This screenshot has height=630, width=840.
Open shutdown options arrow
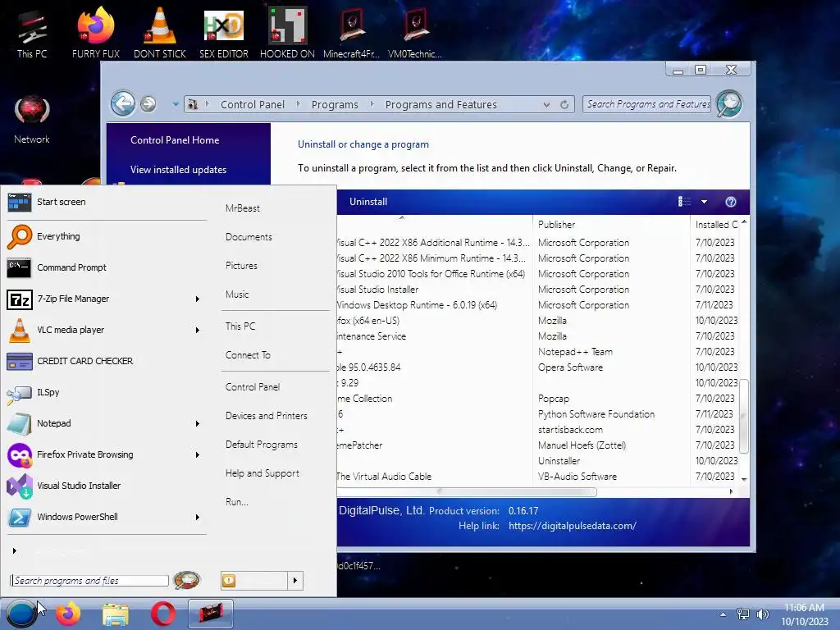point(295,580)
